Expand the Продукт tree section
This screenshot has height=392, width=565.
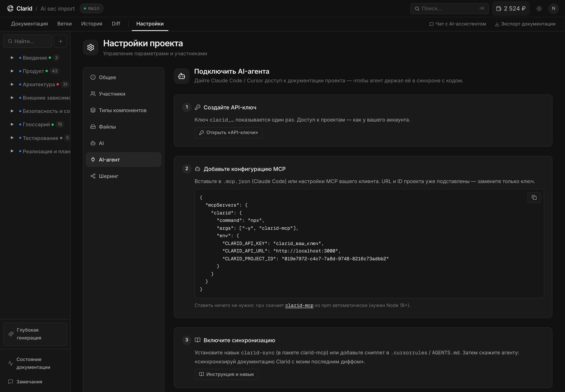point(12,71)
